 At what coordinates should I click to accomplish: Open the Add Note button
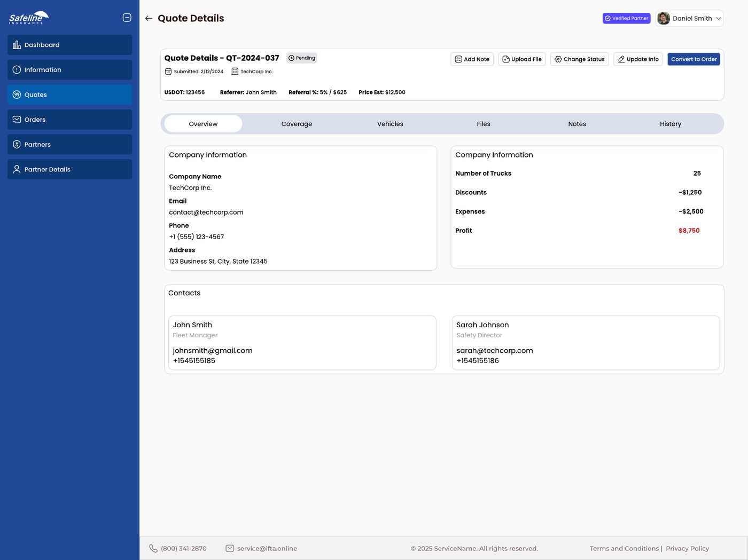(472, 59)
